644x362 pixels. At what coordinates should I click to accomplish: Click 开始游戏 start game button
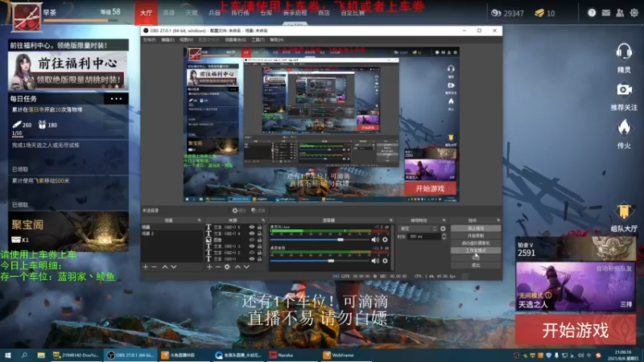tap(576, 330)
